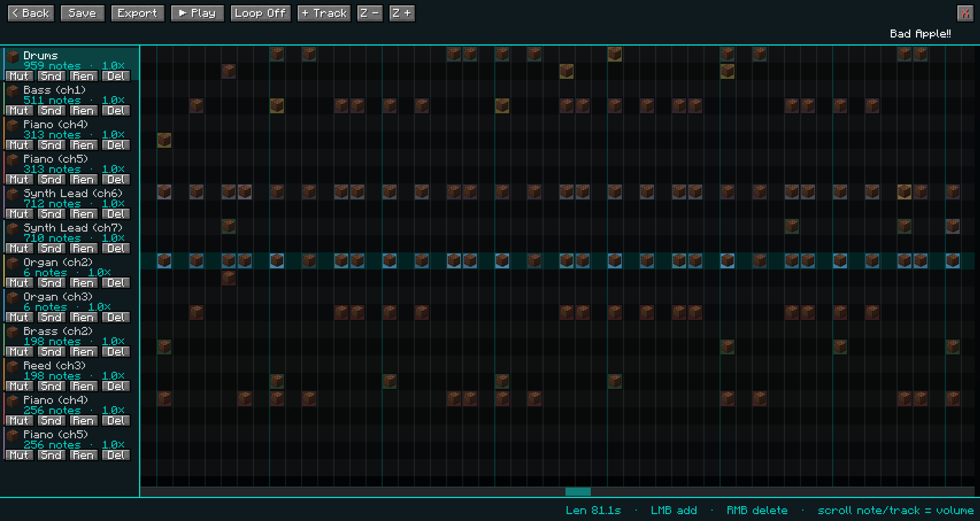The height and width of the screenshot is (521, 980).
Task: Click the "Bad Apple!!" song title
Action: [x=920, y=34]
